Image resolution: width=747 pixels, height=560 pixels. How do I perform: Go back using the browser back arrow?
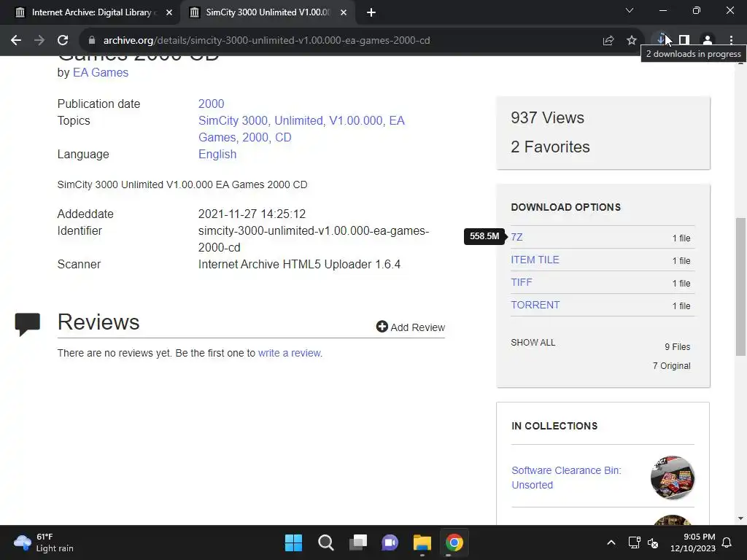[16, 41]
